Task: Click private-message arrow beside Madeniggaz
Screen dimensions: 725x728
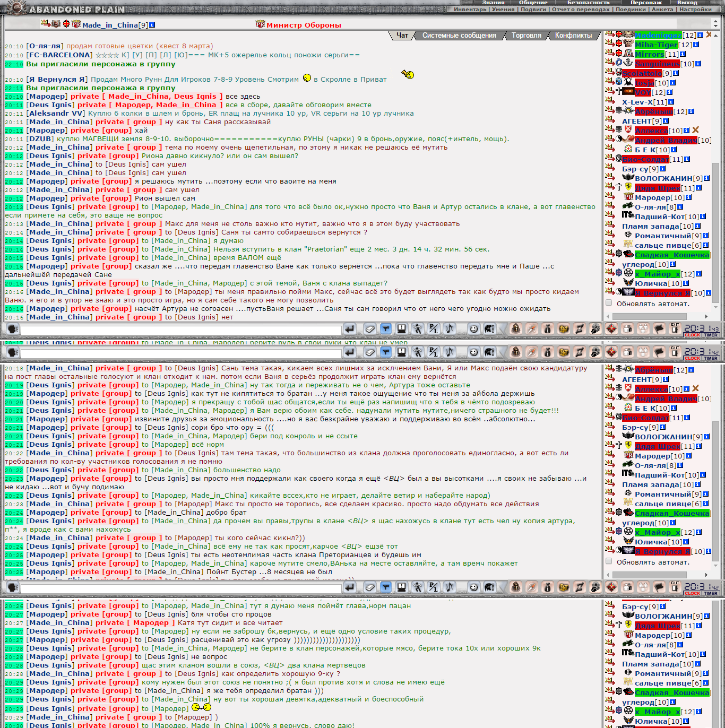Action: [x=609, y=34]
